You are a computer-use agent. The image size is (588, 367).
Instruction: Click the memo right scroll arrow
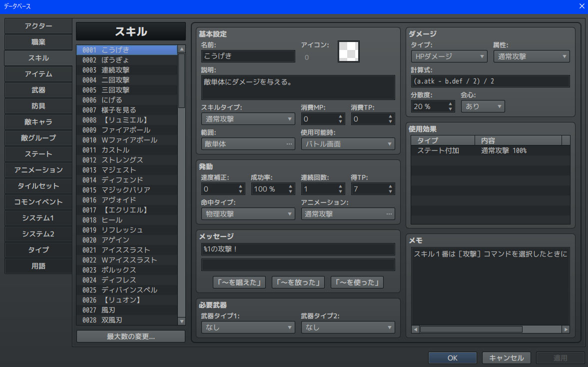pos(566,329)
